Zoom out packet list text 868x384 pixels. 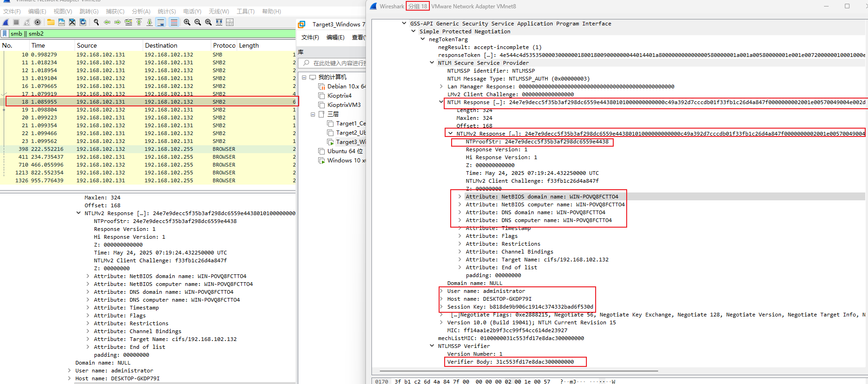click(x=198, y=22)
